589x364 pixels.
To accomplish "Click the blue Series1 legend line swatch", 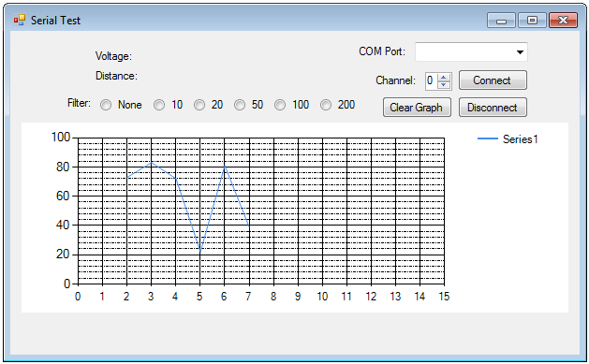I will (488, 138).
